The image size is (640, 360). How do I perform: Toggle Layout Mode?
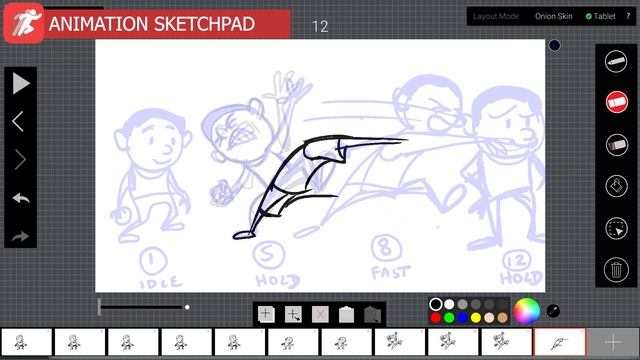coord(496,16)
